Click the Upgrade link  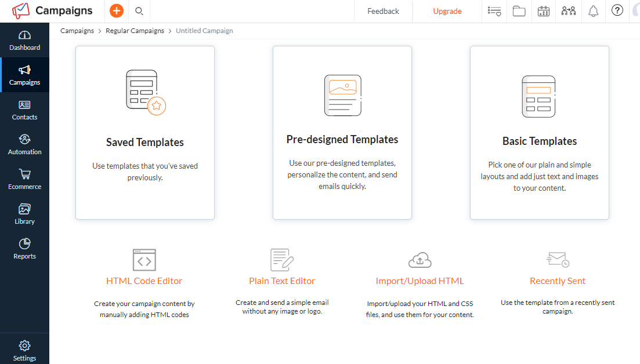[x=447, y=10]
